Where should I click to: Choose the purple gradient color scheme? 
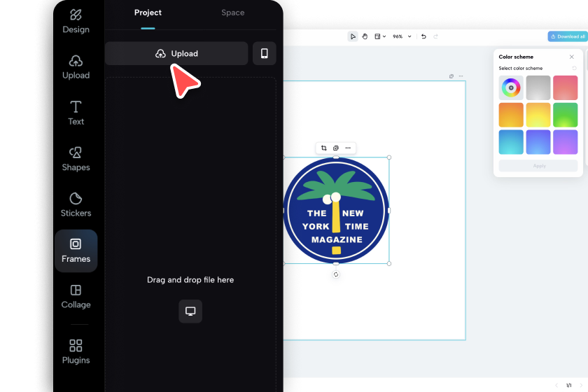(x=566, y=142)
